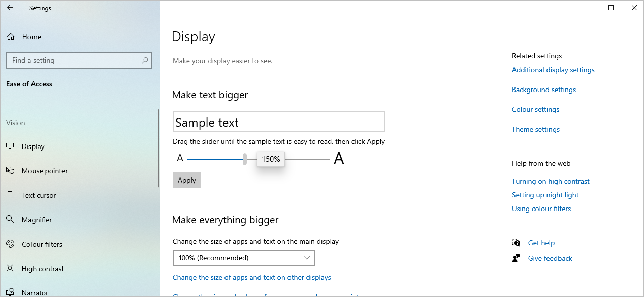Viewport: 644px width, 297px height.
Task: Select the Narrator icon
Action: 10,293
